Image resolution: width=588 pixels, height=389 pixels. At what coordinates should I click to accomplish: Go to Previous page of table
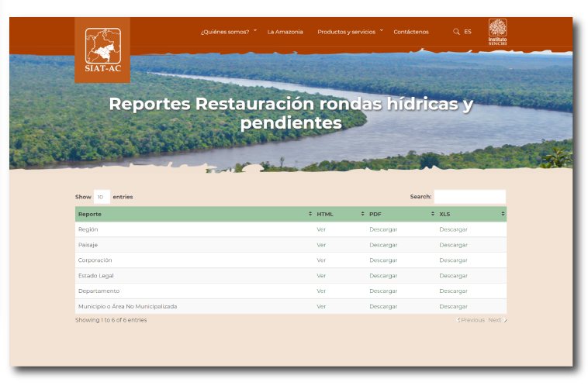coord(471,320)
